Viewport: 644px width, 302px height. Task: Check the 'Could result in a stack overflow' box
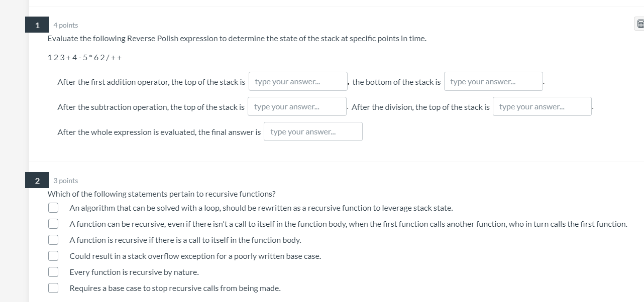click(x=53, y=256)
